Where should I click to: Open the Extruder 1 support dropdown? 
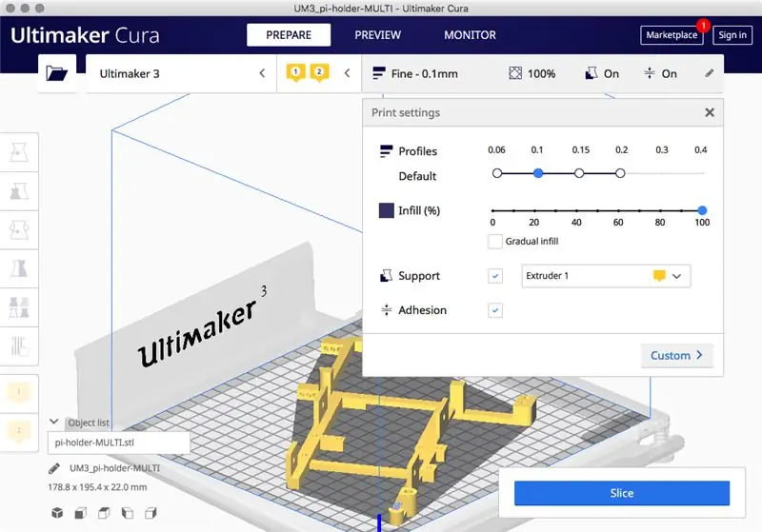click(x=606, y=276)
